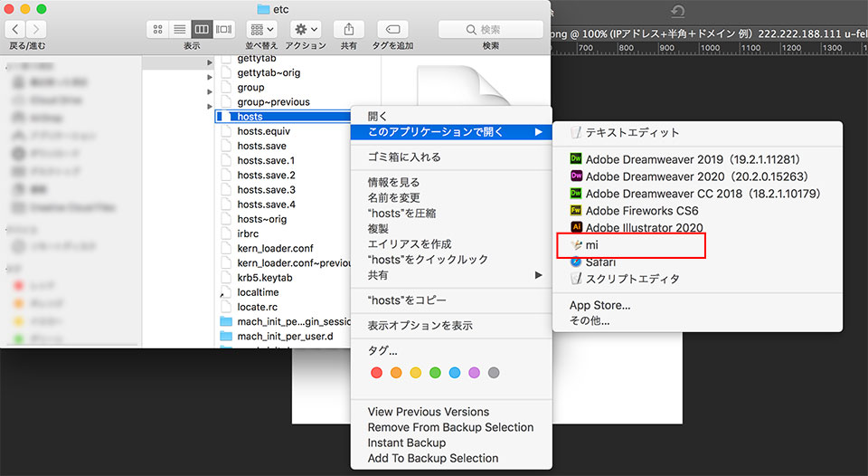
Task: Apply the purple tag color
Action: pyautogui.click(x=475, y=373)
